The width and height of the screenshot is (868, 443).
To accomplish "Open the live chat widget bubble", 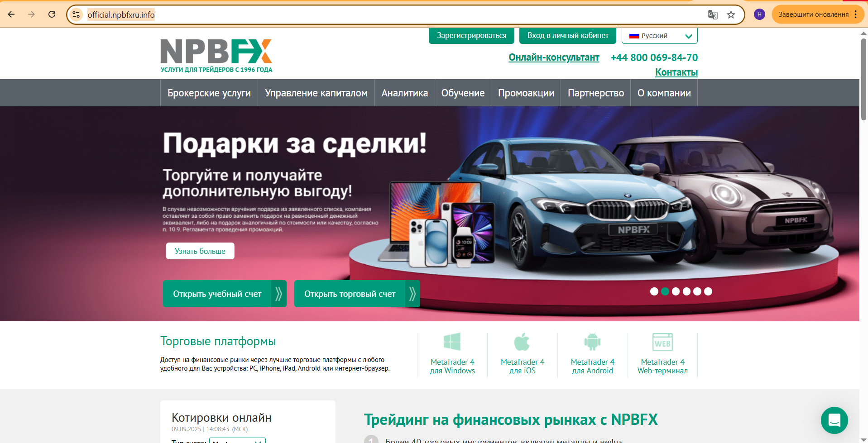I will coord(834,420).
